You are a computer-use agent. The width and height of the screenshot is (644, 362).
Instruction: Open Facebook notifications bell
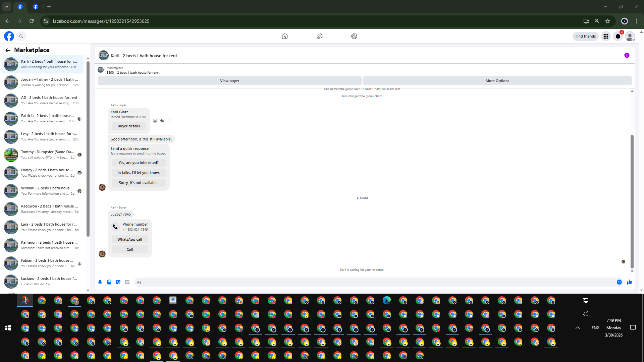[x=618, y=37]
